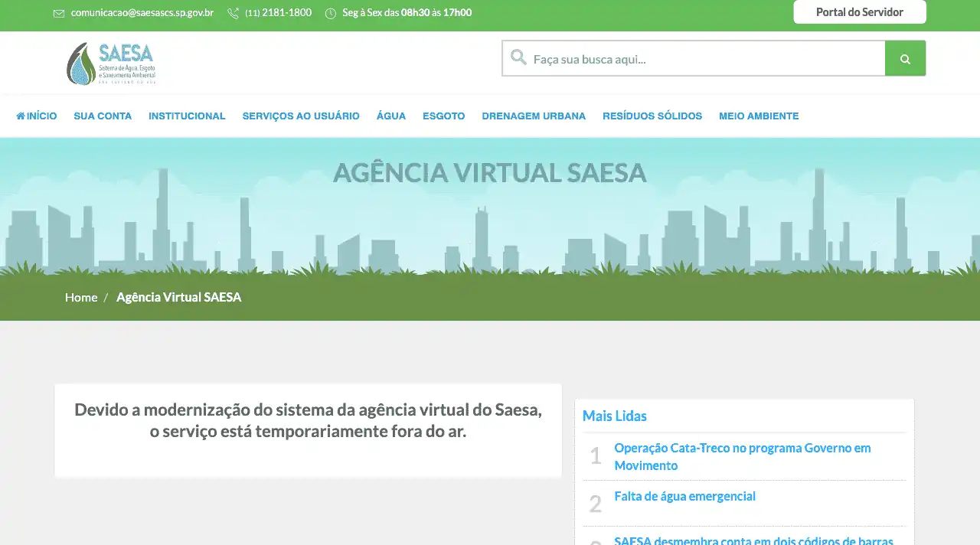Click the clock icon beside opening hours

[331, 13]
